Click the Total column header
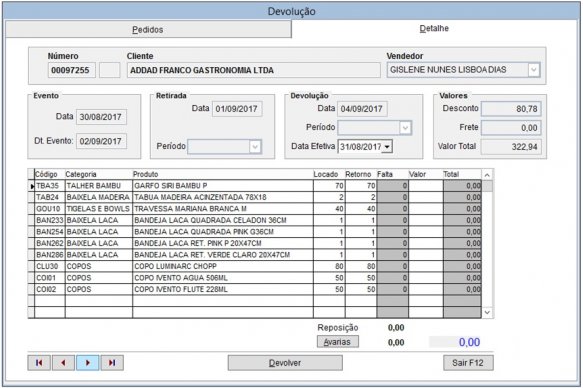The image size is (583, 388). coord(462,174)
